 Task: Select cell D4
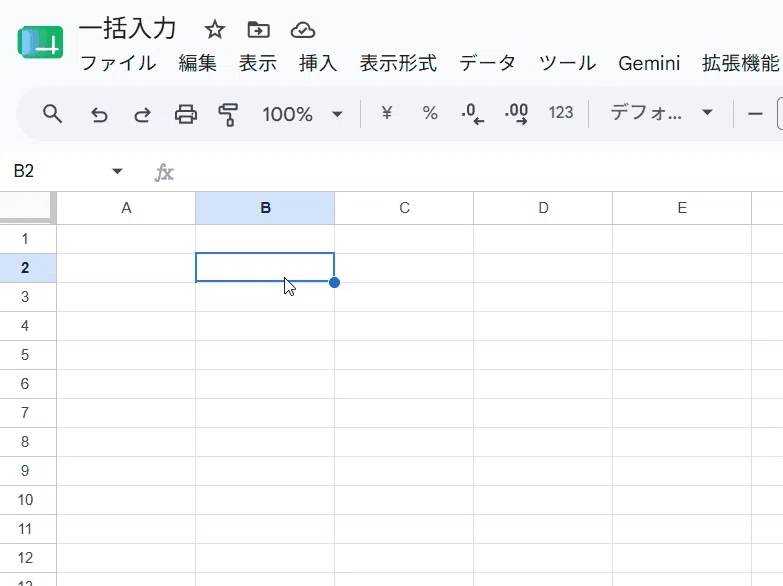pos(543,326)
